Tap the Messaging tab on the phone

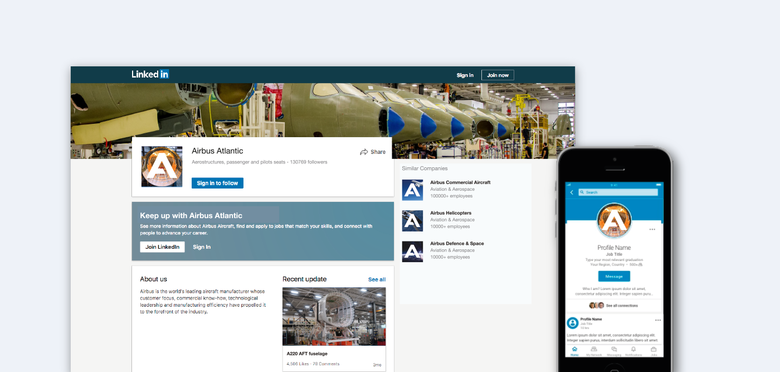pos(614,351)
